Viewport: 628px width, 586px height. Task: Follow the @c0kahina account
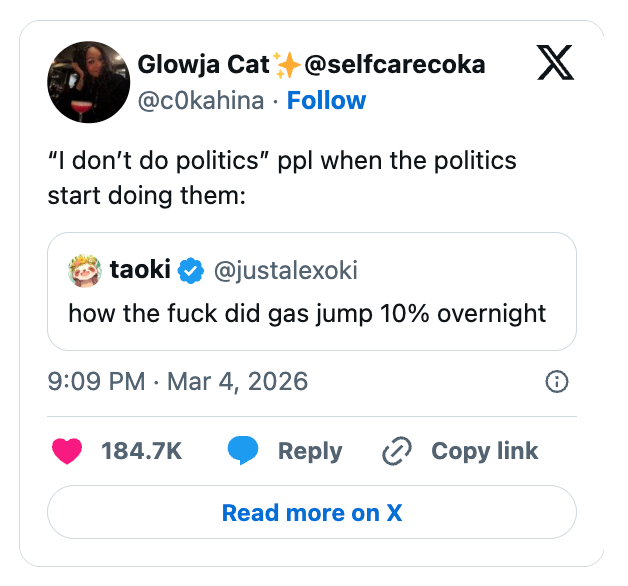[326, 100]
